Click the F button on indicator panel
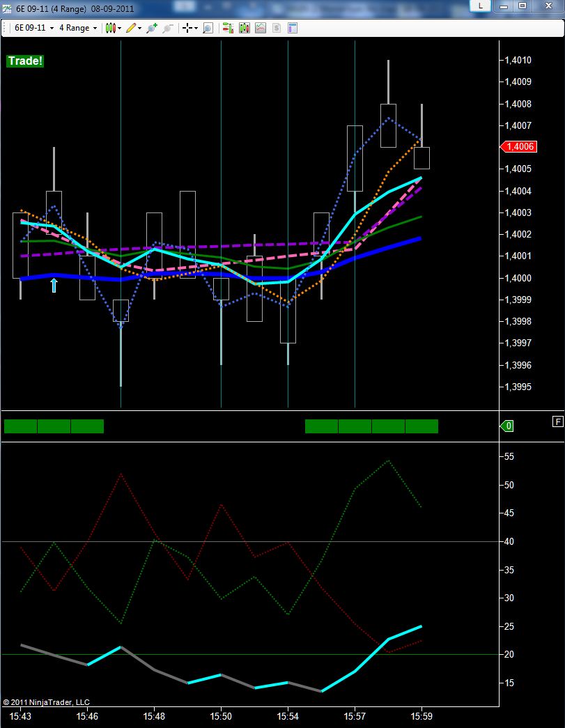 (557, 421)
